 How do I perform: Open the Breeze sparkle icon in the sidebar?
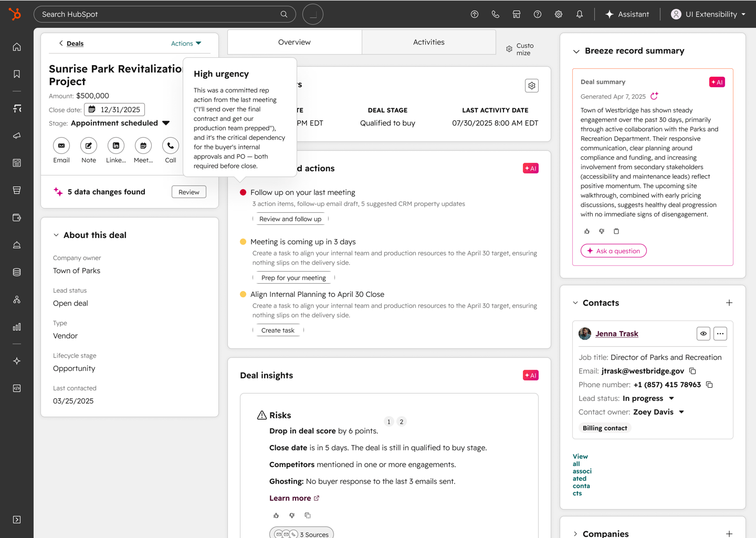17,361
